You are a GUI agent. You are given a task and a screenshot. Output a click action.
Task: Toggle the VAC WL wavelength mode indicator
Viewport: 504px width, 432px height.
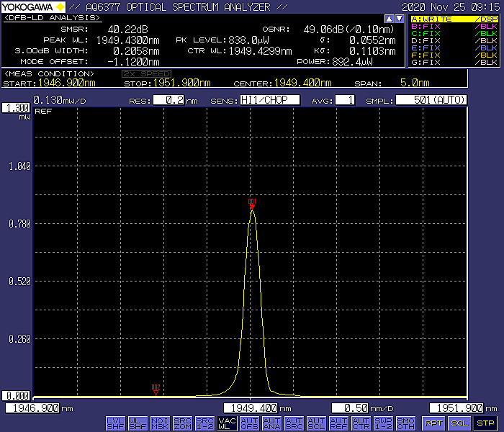(x=227, y=423)
